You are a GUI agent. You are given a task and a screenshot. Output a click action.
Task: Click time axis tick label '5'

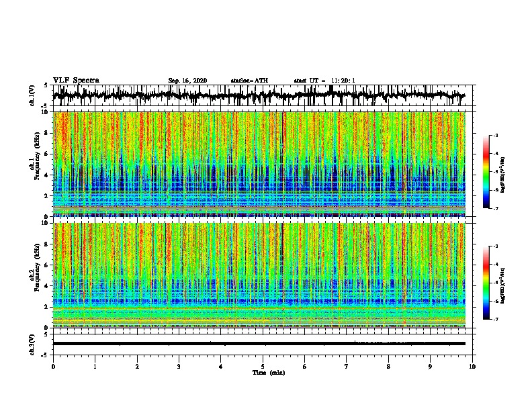(263, 367)
